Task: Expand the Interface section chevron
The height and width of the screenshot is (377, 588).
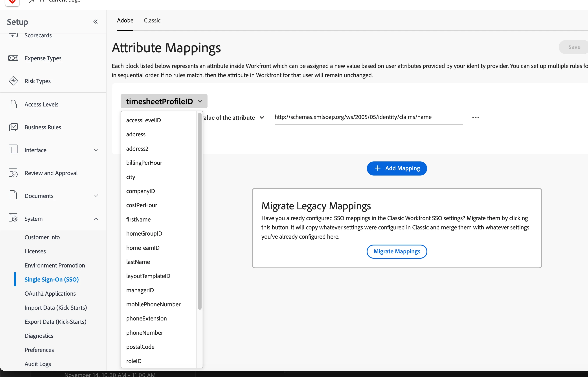Action: (x=96, y=150)
